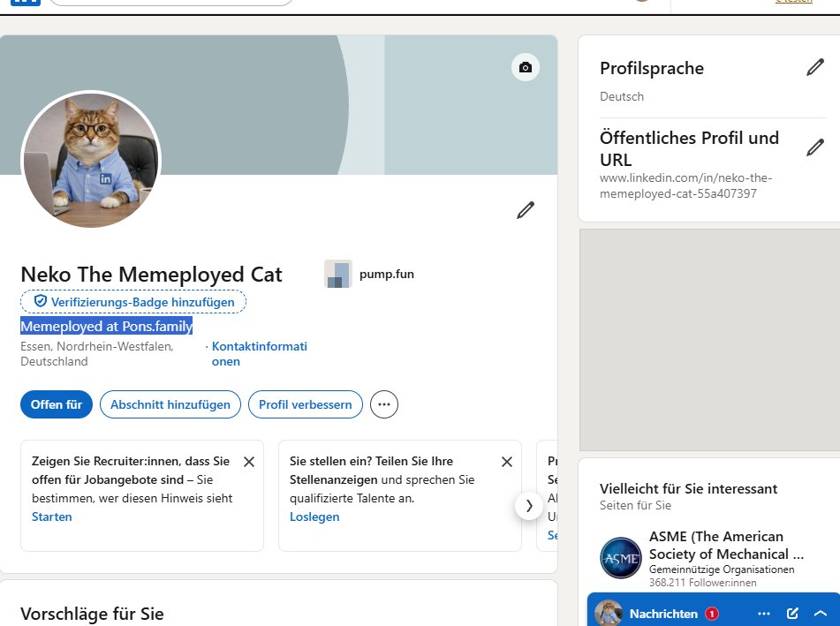The image size is (840, 626).
Task: Click profile name Neko The Memeployed Cat
Action: [x=151, y=275]
